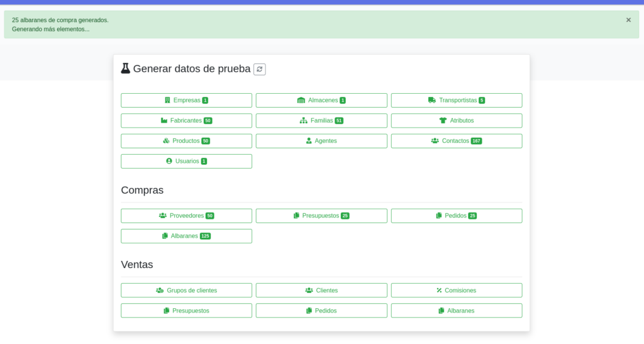The width and height of the screenshot is (644, 344).
Task: Click Albaranes button showing 125 badge
Action: point(186,236)
